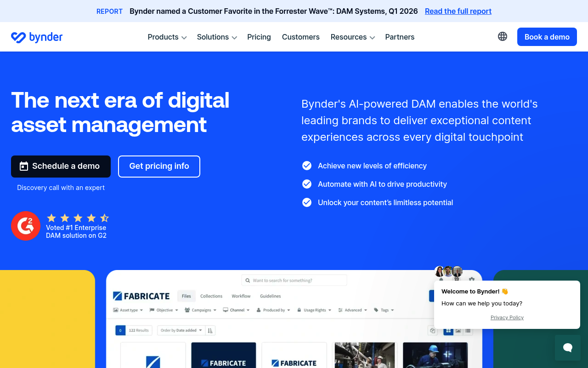Open the Objective filter dropdown
Viewport: 588px width, 368px height.
[x=164, y=310]
